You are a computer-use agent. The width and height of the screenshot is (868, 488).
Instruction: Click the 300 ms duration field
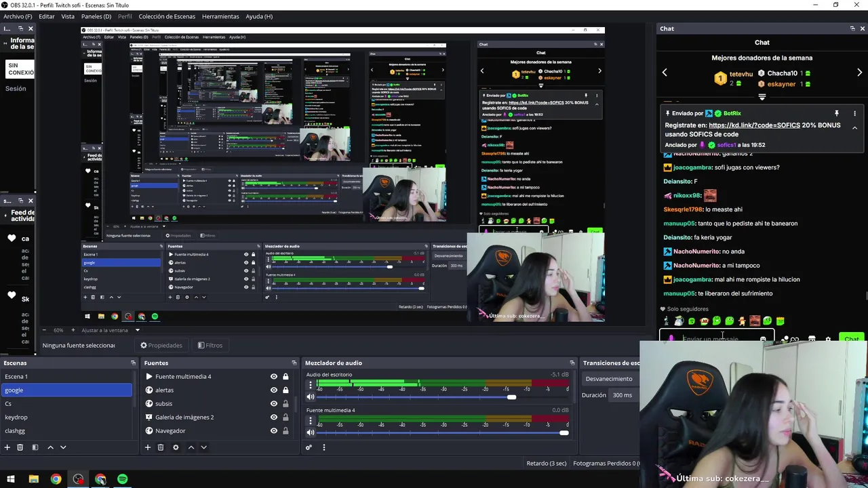point(625,395)
